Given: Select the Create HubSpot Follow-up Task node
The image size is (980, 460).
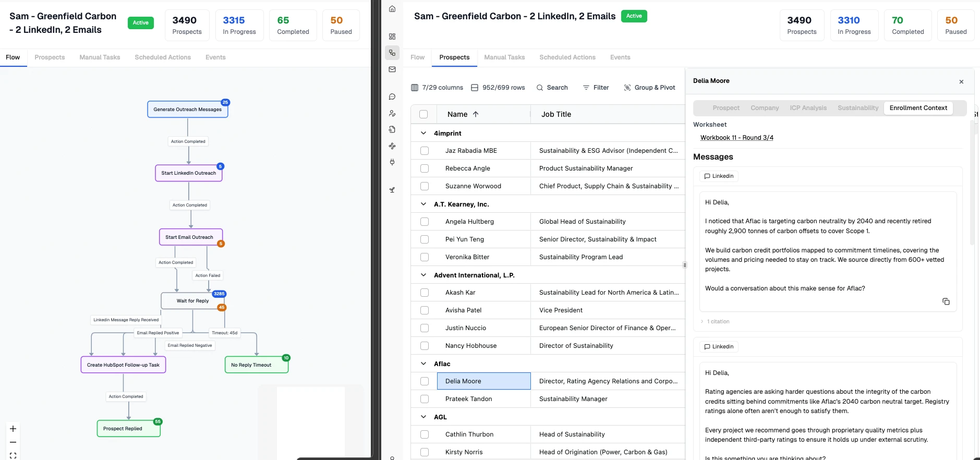Looking at the screenshot, I should click(123, 365).
